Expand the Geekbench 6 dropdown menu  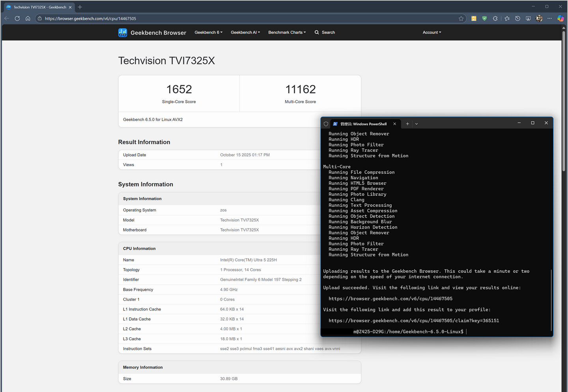point(208,33)
